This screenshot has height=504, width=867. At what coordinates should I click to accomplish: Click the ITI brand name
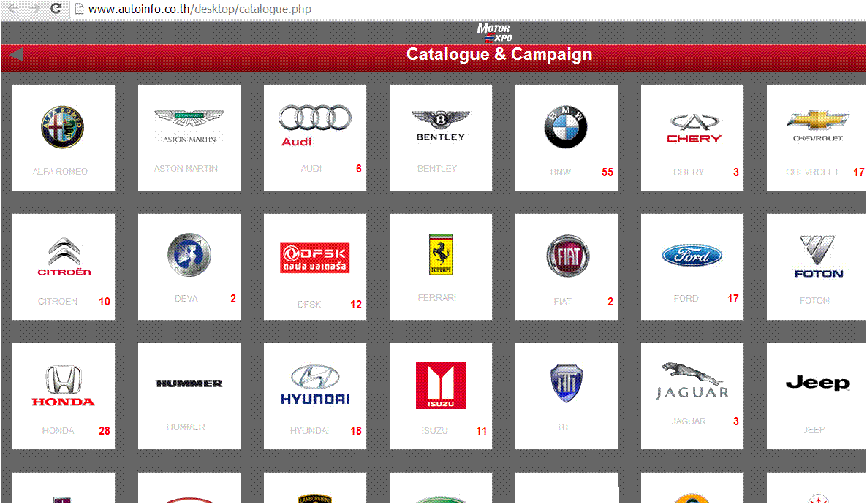tap(563, 427)
